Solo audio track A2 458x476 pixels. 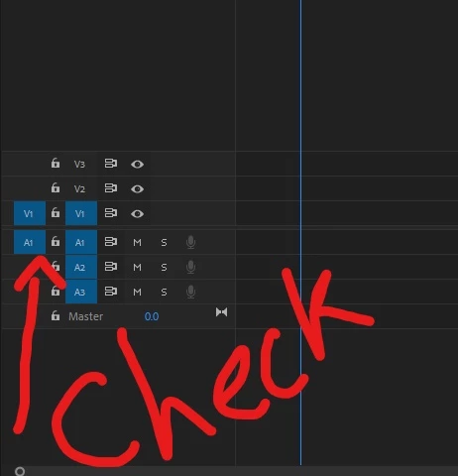click(164, 268)
